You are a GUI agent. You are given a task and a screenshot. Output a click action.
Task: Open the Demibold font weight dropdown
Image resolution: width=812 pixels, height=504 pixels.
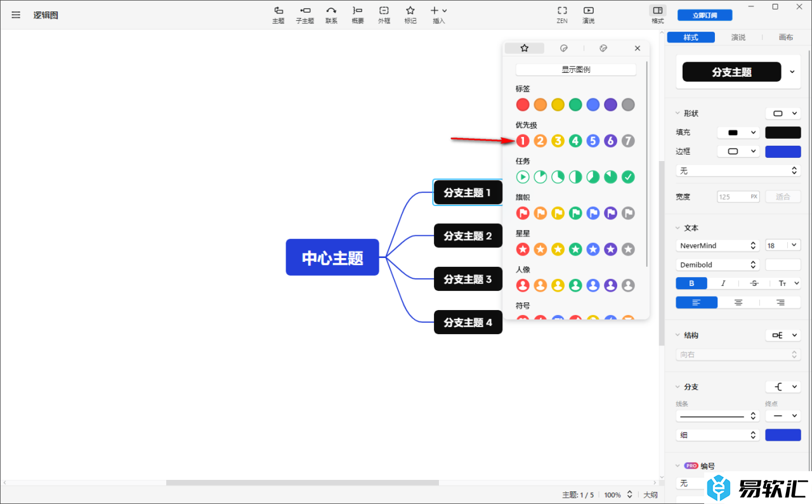pos(717,264)
